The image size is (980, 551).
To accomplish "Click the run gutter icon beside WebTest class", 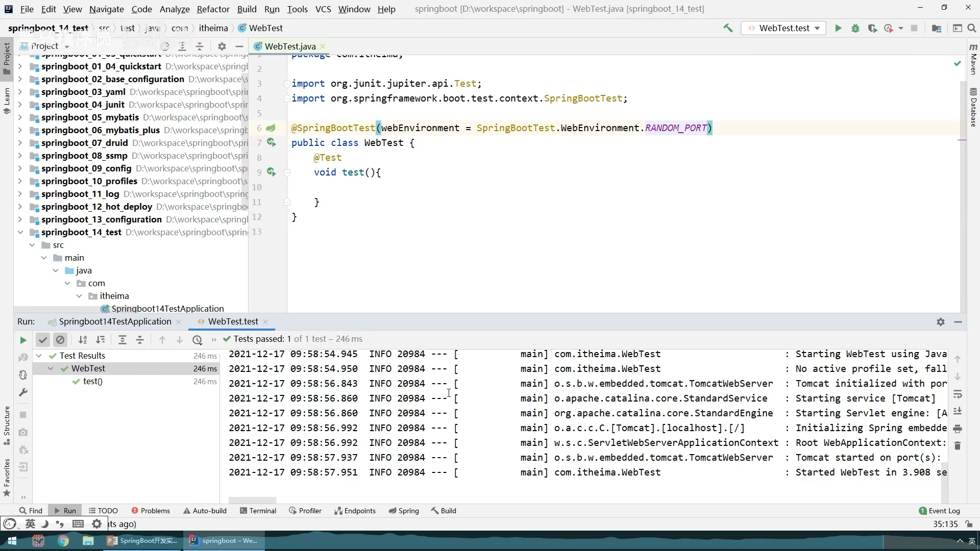I will 271,142.
